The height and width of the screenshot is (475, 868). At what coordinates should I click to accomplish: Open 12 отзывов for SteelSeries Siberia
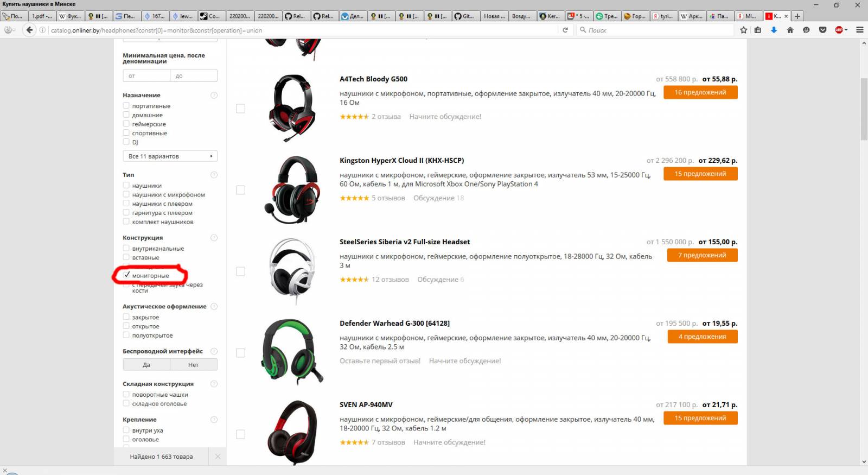[x=390, y=280]
